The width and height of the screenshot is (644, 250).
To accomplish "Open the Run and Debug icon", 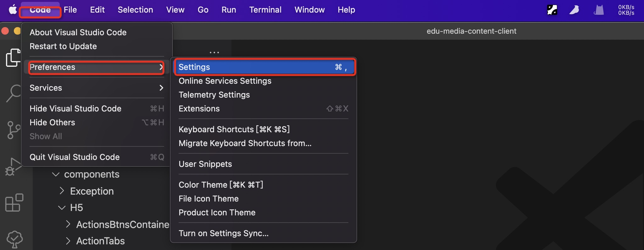I will [13, 167].
